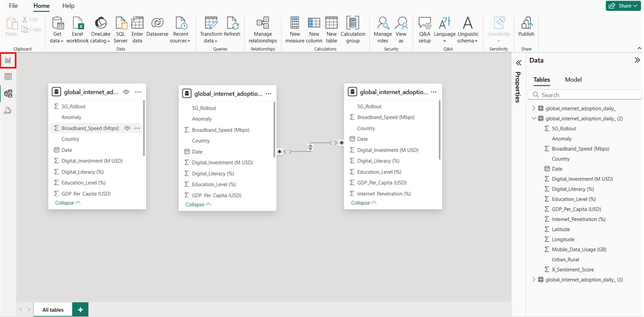Expand global_internet_adoption_daily_ in the Data pane

[534, 108]
